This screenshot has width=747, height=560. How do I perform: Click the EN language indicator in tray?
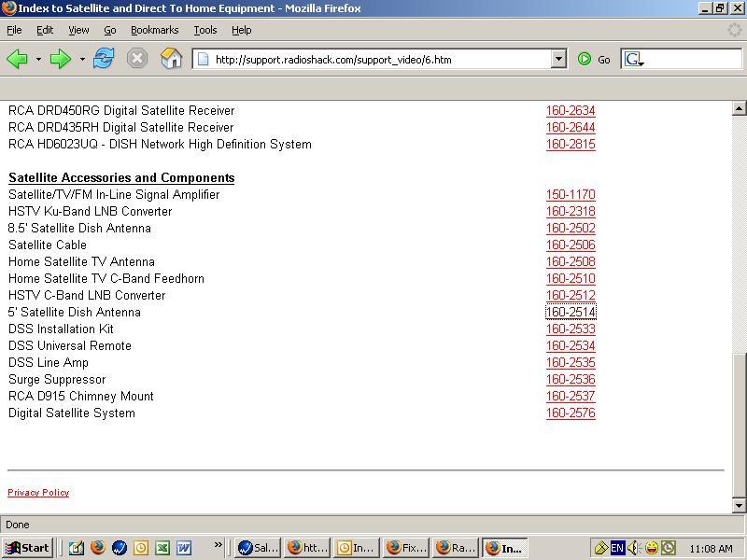point(617,548)
